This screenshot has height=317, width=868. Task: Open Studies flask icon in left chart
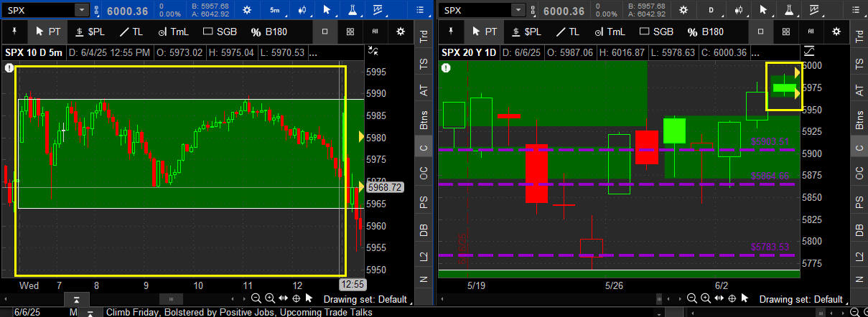tap(351, 10)
